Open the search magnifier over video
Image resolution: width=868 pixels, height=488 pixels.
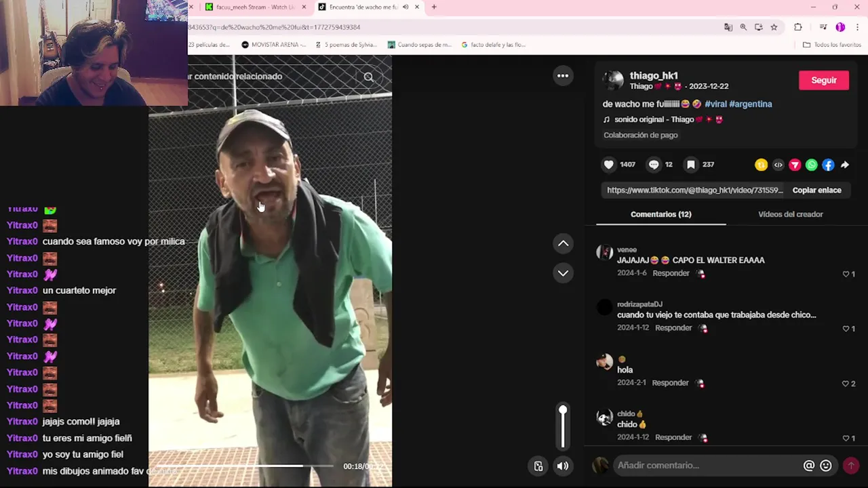[368, 77]
